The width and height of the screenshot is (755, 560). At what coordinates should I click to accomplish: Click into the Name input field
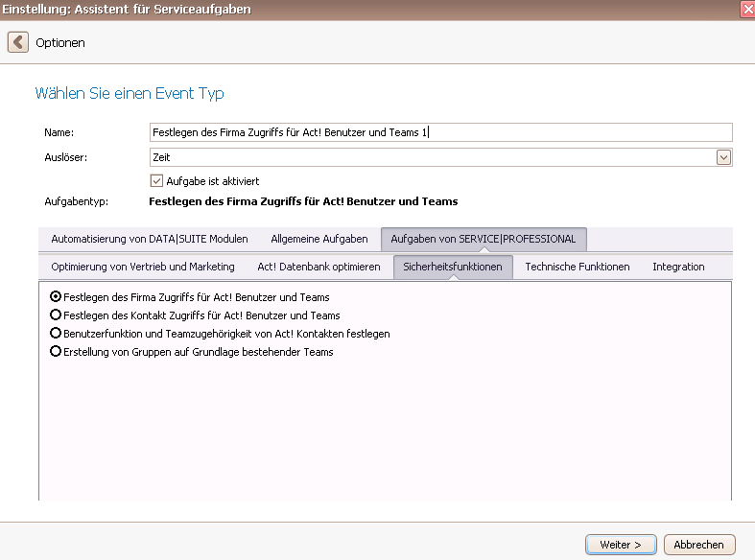[440, 132]
